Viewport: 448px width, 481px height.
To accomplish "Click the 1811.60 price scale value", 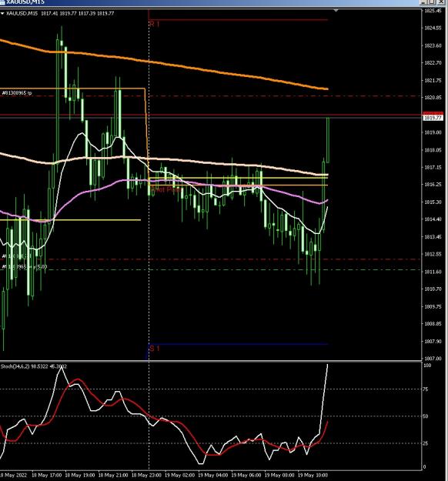I will [433, 272].
